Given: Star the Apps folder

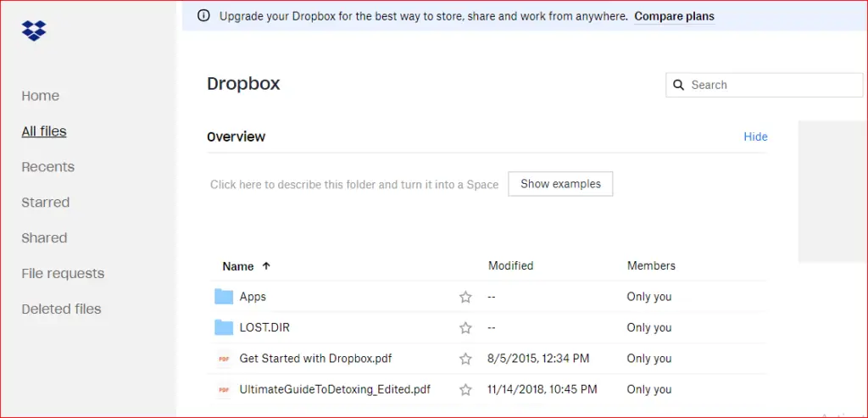Looking at the screenshot, I should pos(465,298).
